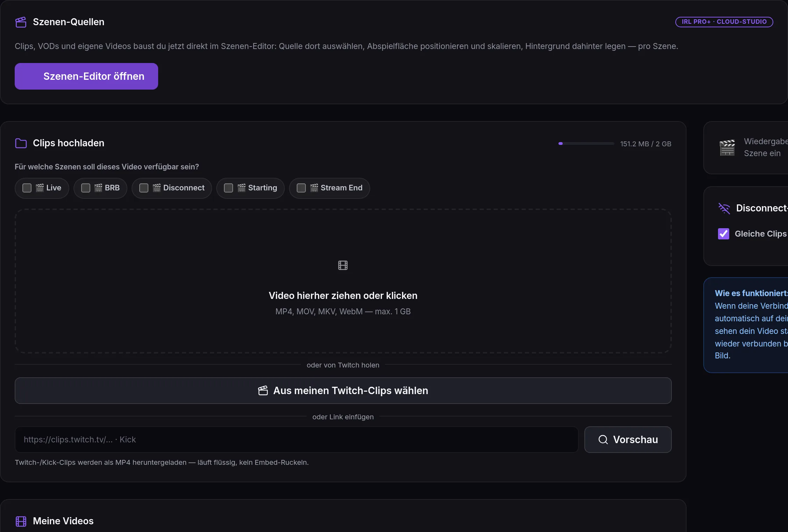
Task: Click the 'oder von Twitch holen' divider label
Action: pos(343,365)
